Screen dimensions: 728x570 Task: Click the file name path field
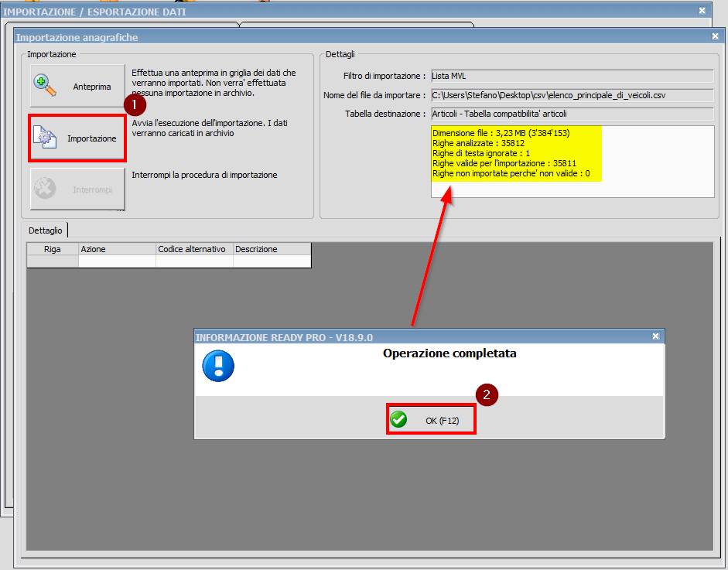click(572, 95)
